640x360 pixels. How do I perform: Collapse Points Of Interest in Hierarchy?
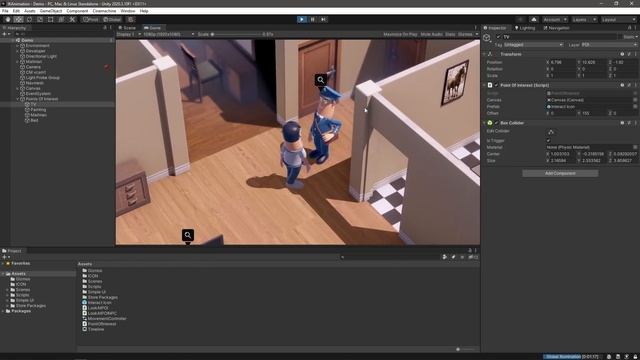coord(18,99)
